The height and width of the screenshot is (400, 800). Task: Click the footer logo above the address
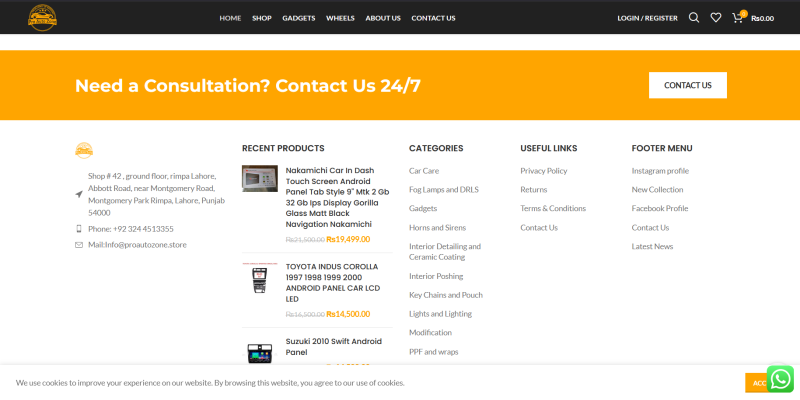[84, 150]
